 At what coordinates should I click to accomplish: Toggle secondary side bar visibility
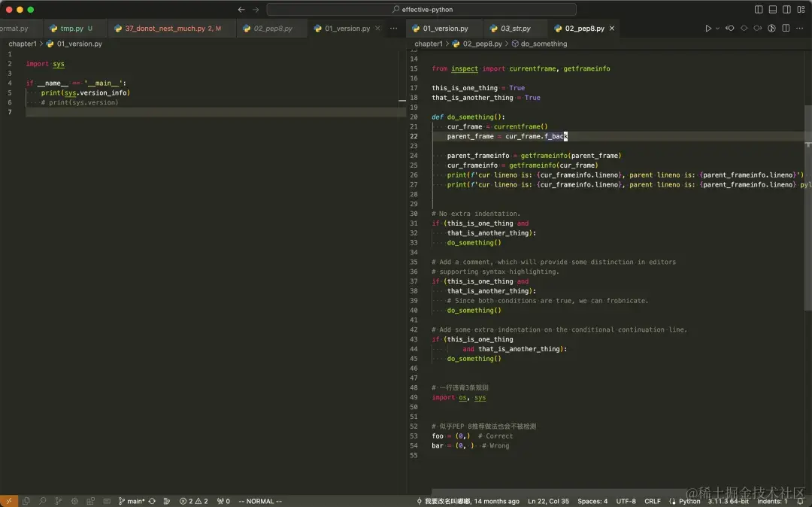[786, 9]
